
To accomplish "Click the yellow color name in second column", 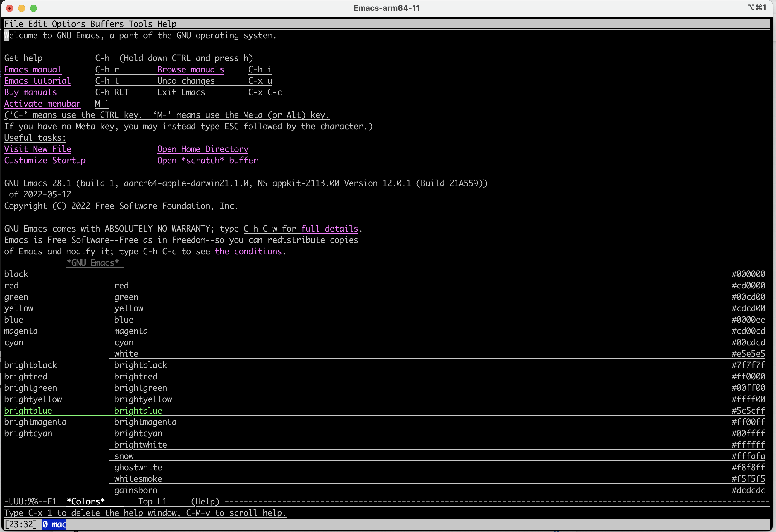I will click(x=129, y=308).
